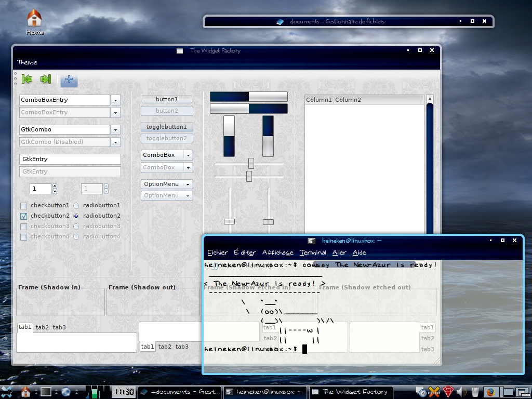Expand the disabled second ComboBoxEntry dropdown arrow

[x=115, y=113]
